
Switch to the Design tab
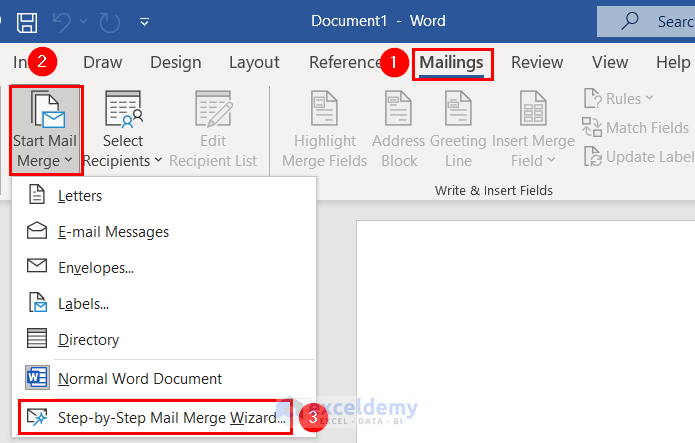pos(176,63)
